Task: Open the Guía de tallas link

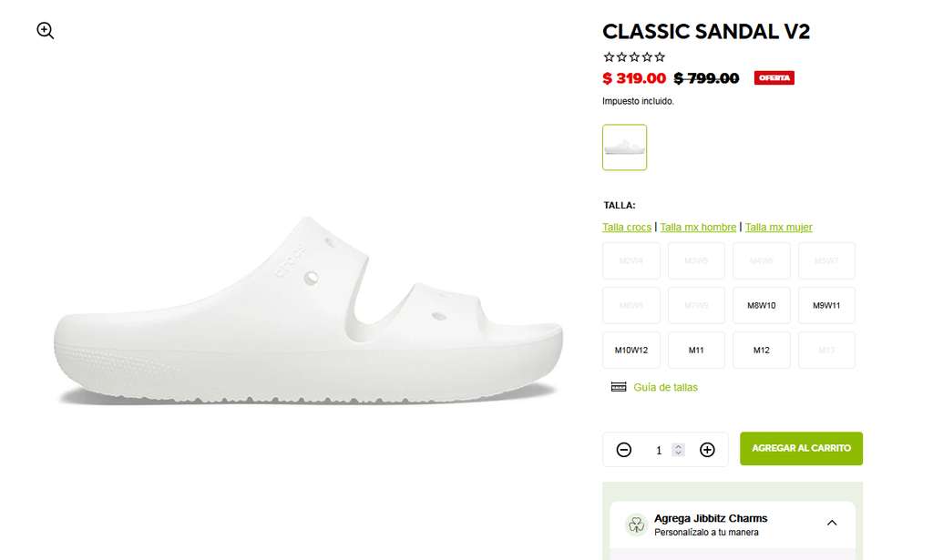Action: [665, 388]
